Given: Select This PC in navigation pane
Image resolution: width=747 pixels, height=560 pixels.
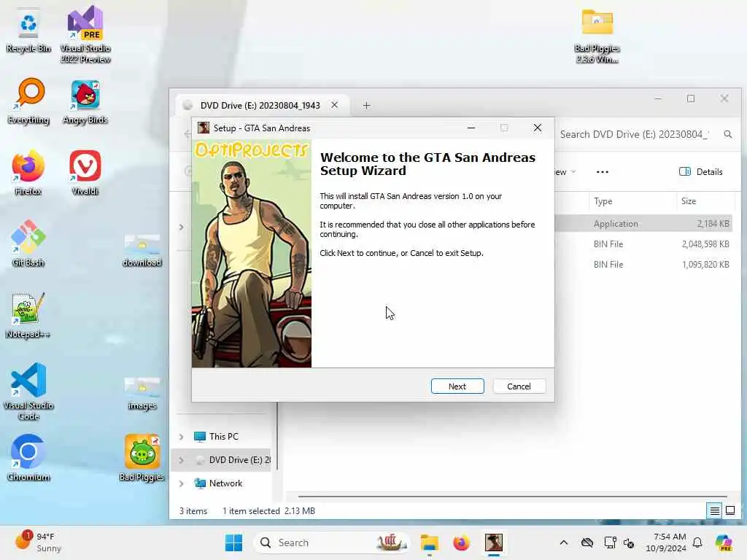Looking at the screenshot, I should click(223, 437).
